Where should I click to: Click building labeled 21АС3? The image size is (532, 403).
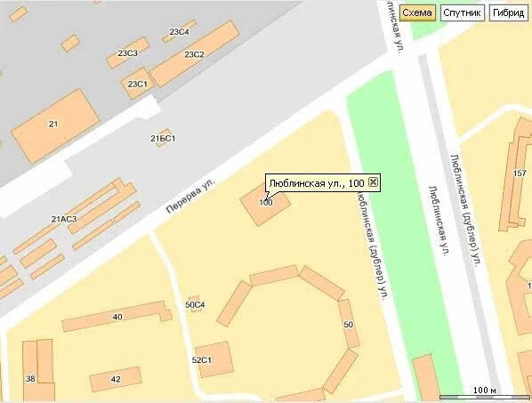[x=64, y=219]
